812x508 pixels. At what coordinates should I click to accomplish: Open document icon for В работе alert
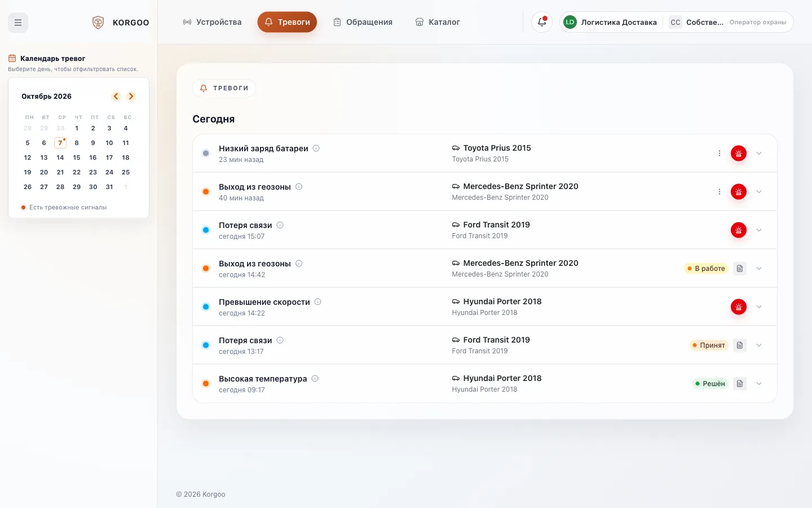pyautogui.click(x=740, y=269)
